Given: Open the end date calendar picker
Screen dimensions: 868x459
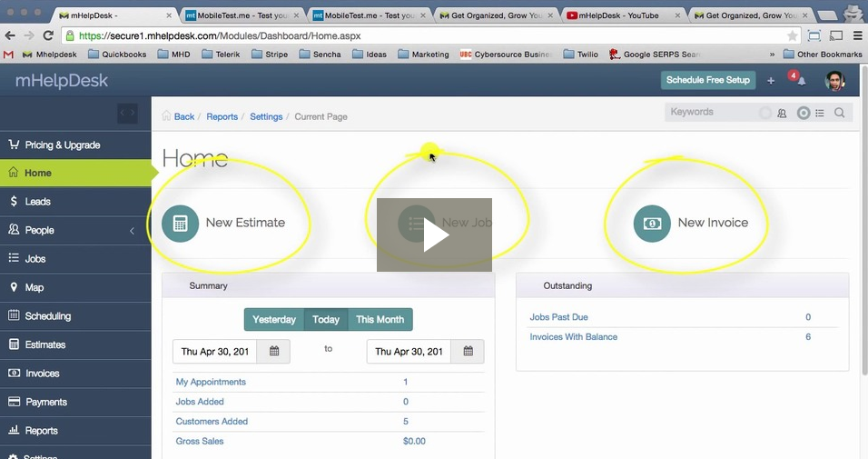Looking at the screenshot, I should coord(468,352).
